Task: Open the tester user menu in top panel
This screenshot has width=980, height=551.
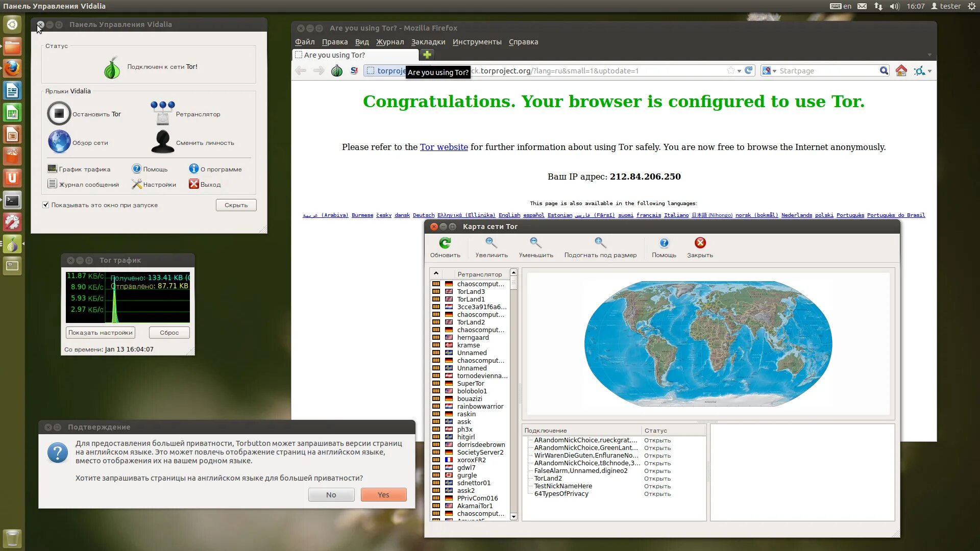Action: click(x=946, y=6)
